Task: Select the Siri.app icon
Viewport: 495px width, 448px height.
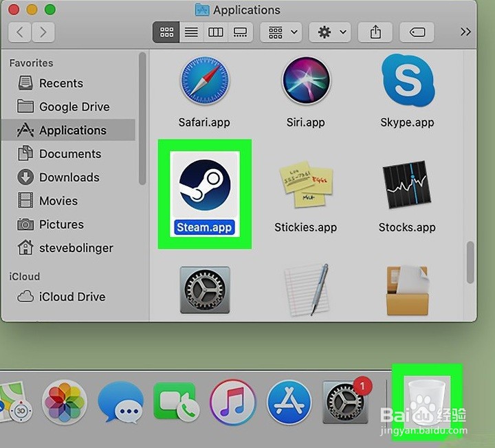Action: pyautogui.click(x=306, y=81)
